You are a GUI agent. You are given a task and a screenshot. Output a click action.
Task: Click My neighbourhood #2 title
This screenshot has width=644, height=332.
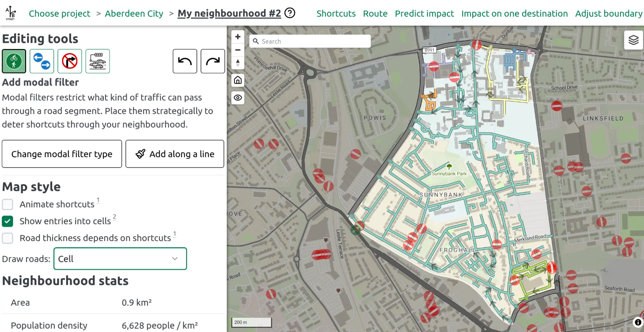coord(229,13)
